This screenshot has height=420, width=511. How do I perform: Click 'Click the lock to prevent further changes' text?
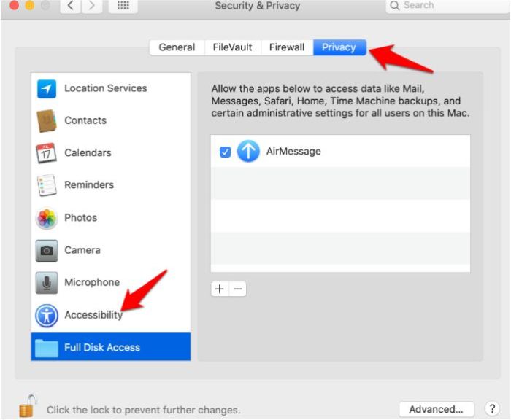tap(143, 410)
